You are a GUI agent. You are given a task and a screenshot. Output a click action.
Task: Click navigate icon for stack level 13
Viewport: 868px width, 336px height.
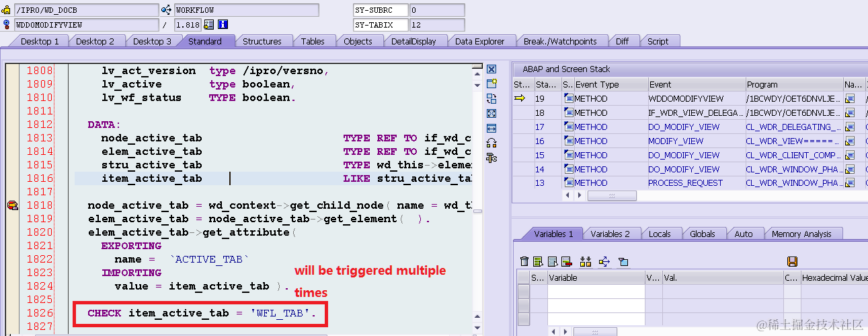(x=849, y=182)
